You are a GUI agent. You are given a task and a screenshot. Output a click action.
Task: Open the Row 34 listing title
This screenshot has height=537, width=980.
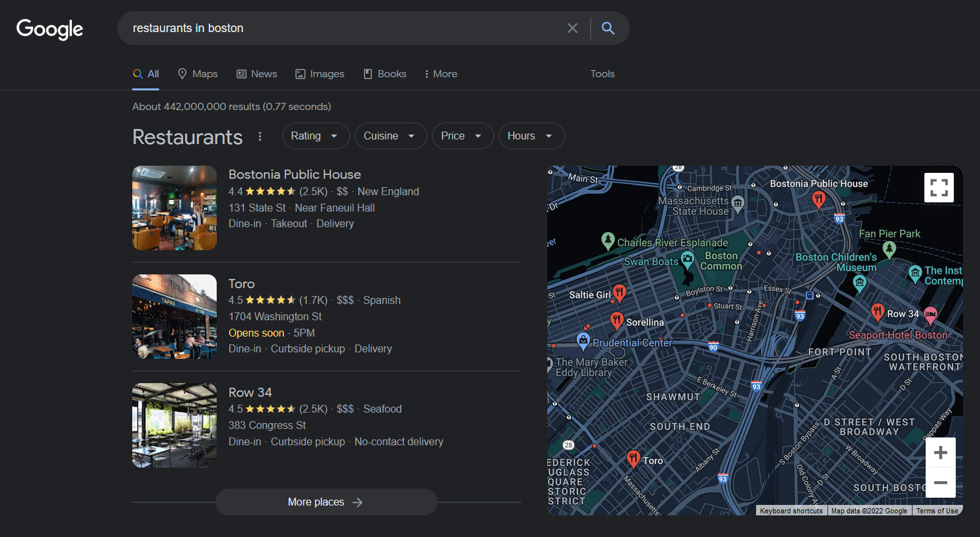click(x=250, y=392)
